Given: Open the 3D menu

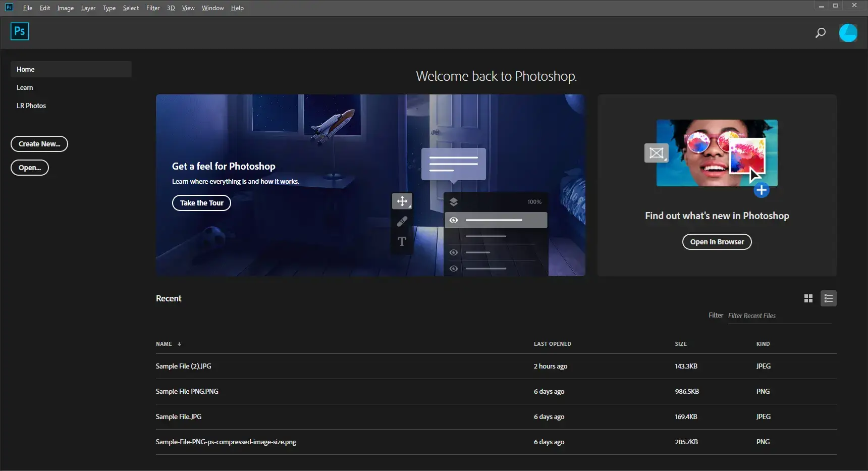Looking at the screenshot, I should tap(171, 8).
